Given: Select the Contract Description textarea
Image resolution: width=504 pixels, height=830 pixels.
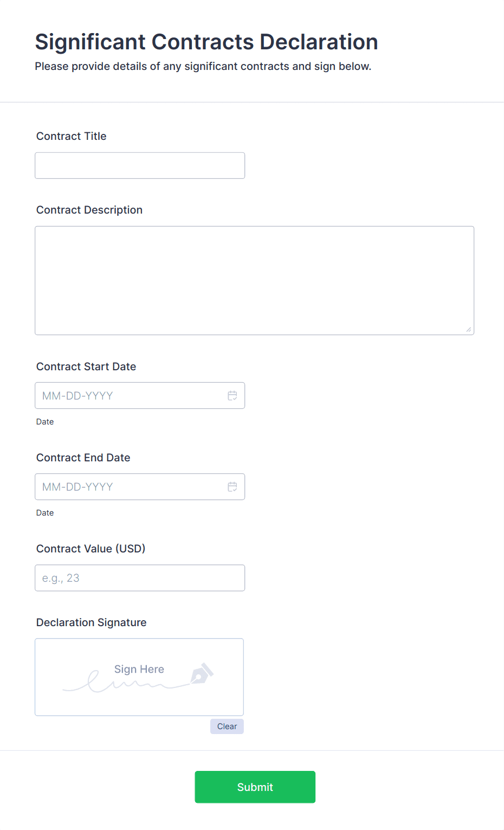Looking at the screenshot, I should click(254, 280).
